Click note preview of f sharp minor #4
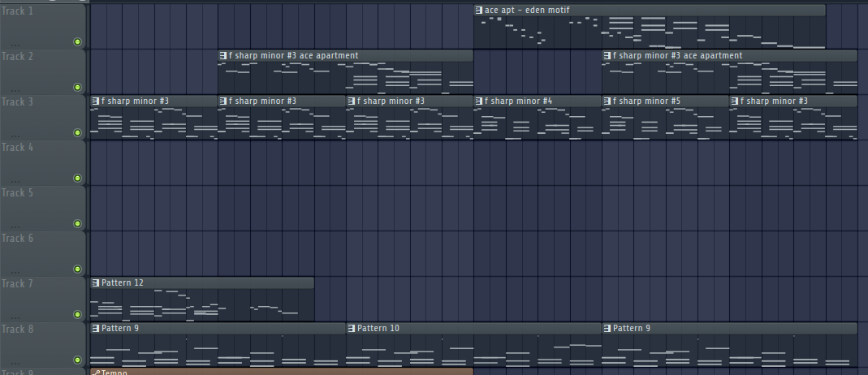 [538, 123]
